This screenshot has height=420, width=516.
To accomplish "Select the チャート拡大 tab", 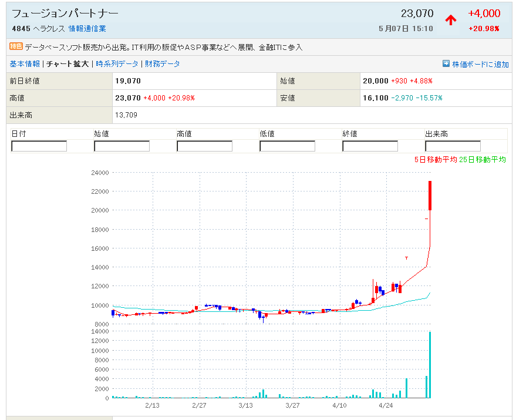I will tap(68, 64).
